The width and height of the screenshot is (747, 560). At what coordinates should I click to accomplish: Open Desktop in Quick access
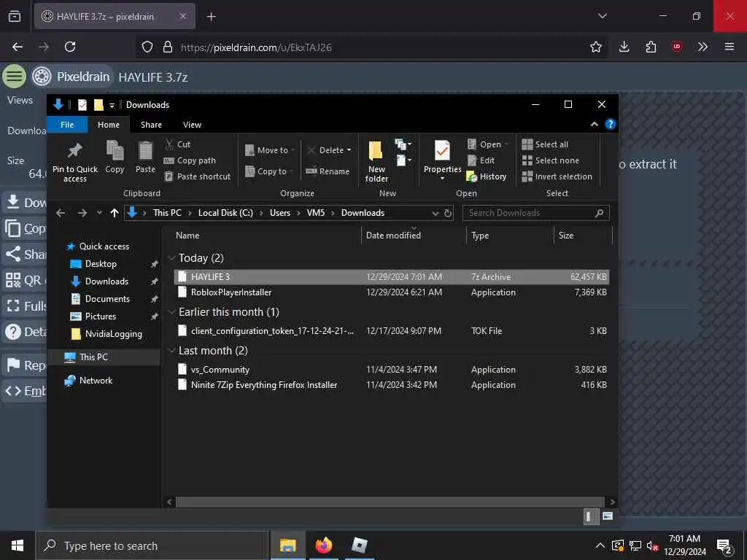click(101, 264)
